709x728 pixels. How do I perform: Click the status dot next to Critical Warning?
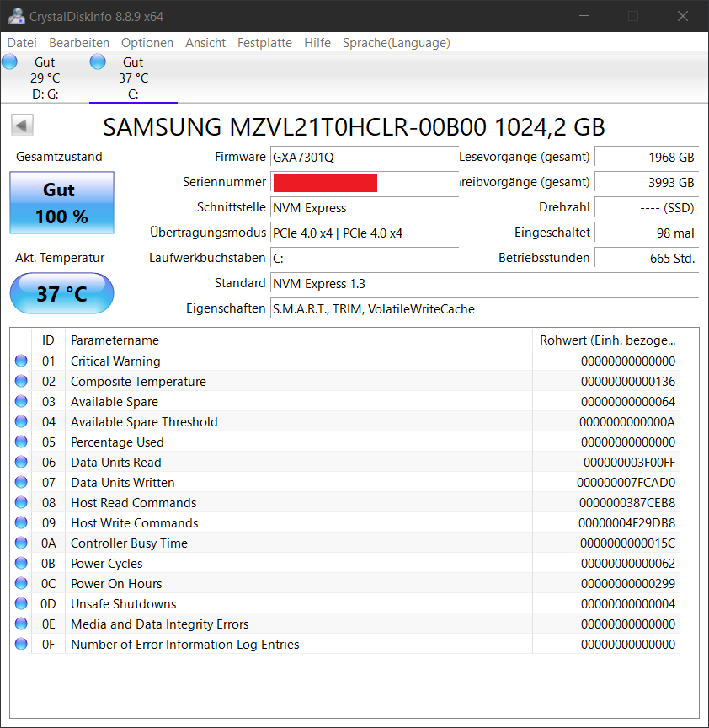pos(20,361)
